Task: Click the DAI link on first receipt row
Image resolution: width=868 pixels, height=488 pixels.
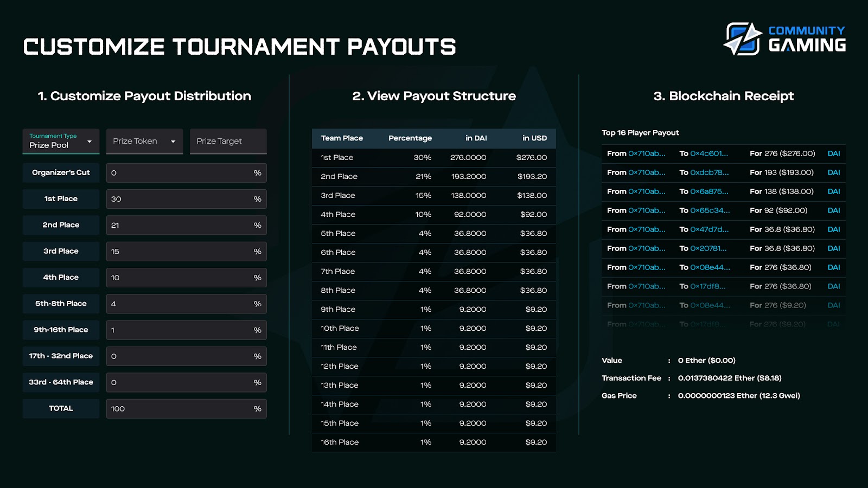Action: pyautogui.click(x=834, y=153)
